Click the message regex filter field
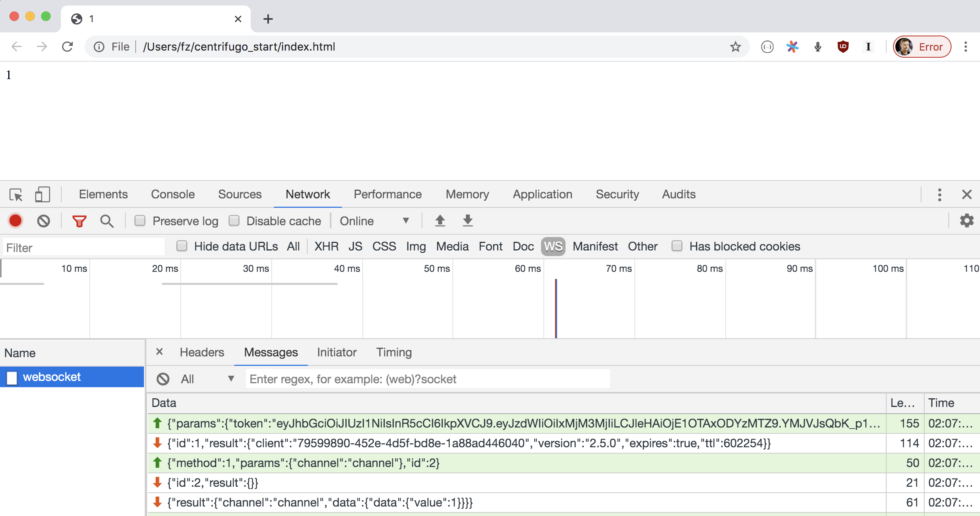Image resolution: width=980 pixels, height=516 pixels. (428, 379)
